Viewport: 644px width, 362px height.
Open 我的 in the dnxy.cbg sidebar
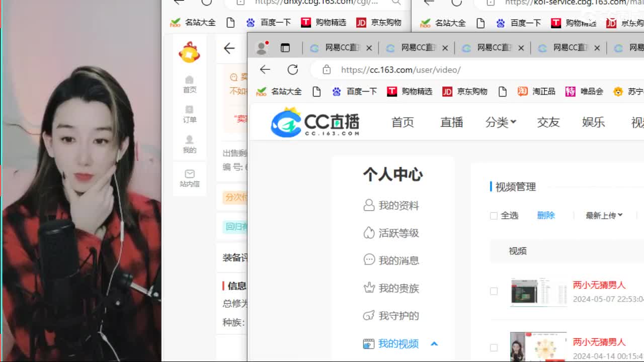(190, 145)
